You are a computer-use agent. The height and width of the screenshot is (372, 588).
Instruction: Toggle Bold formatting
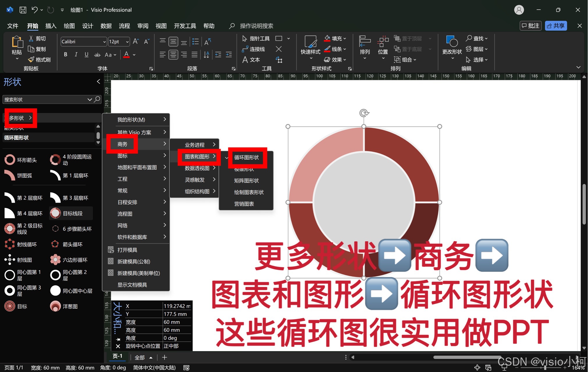point(66,55)
